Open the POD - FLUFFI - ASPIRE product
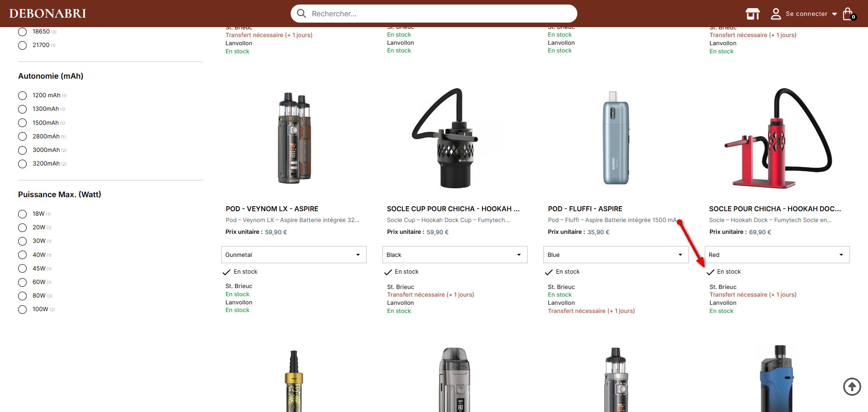This screenshot has height=412, width=868. 585,209
